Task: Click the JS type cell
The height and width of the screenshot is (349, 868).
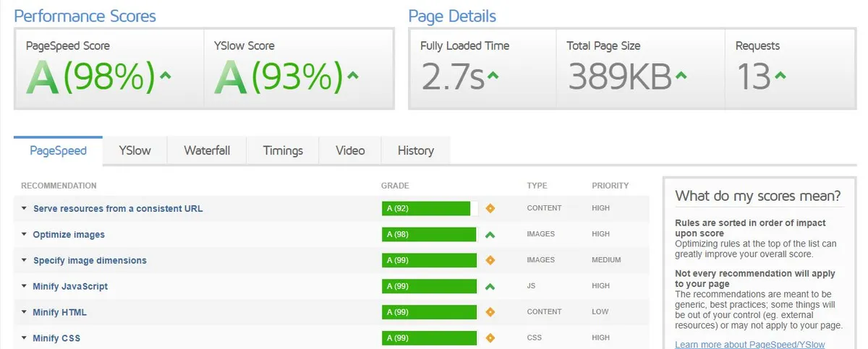Action: tap(531, 287)
